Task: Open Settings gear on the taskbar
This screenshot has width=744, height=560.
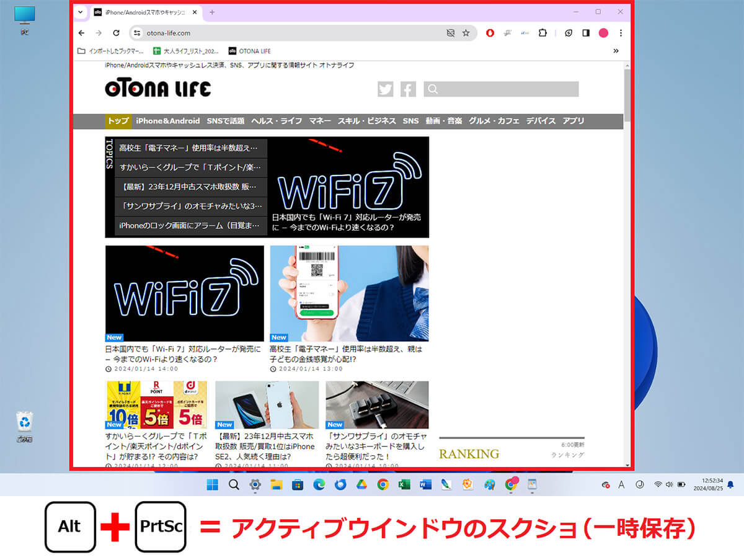Action: coord(255,484)
